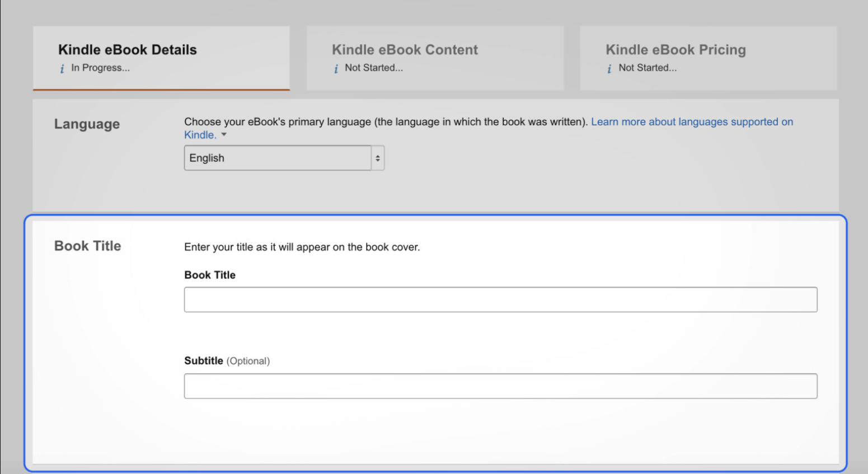
Task: Click the Language section label
Action: [x=87, y=124]
